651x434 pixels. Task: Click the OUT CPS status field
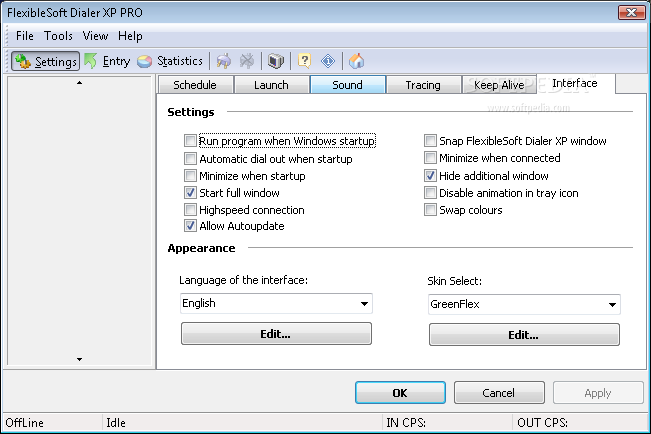click(542, 423)
